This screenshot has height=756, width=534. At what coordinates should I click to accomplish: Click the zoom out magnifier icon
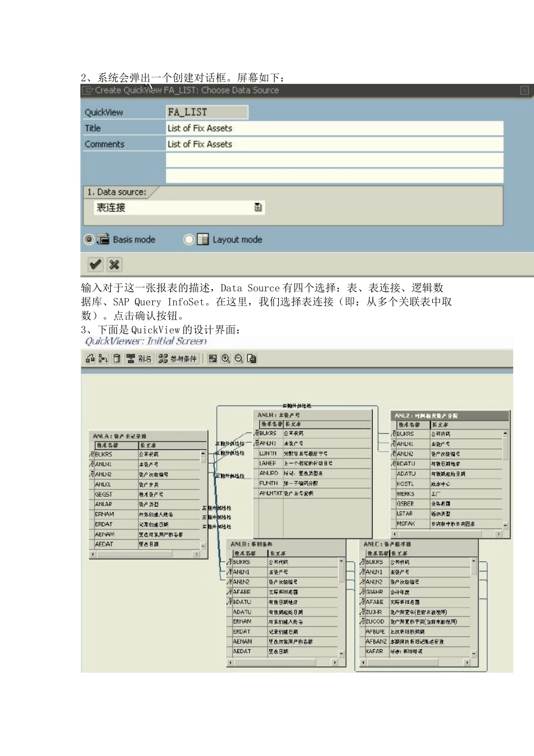(238, 358)
